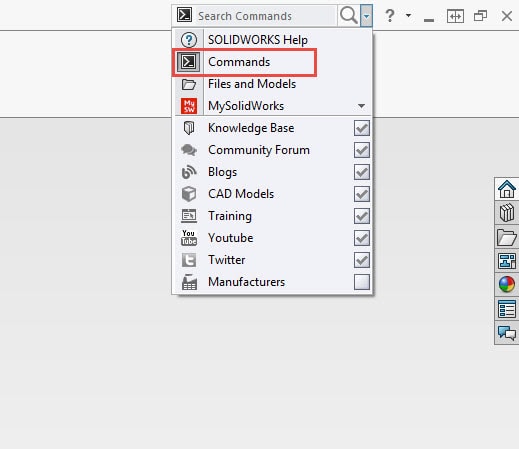Click the Twitter logo icon
519x449 pixels.
pos(189,260)
